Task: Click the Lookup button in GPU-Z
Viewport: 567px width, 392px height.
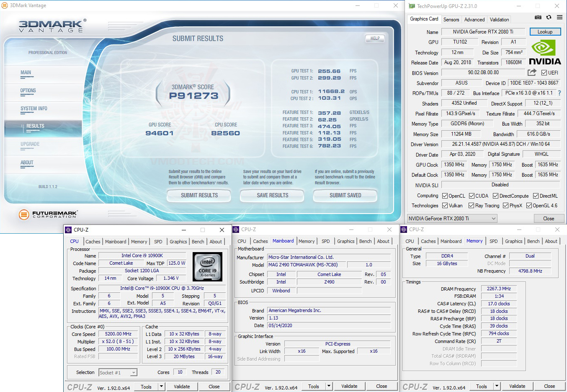Action: tap(545, 31)
